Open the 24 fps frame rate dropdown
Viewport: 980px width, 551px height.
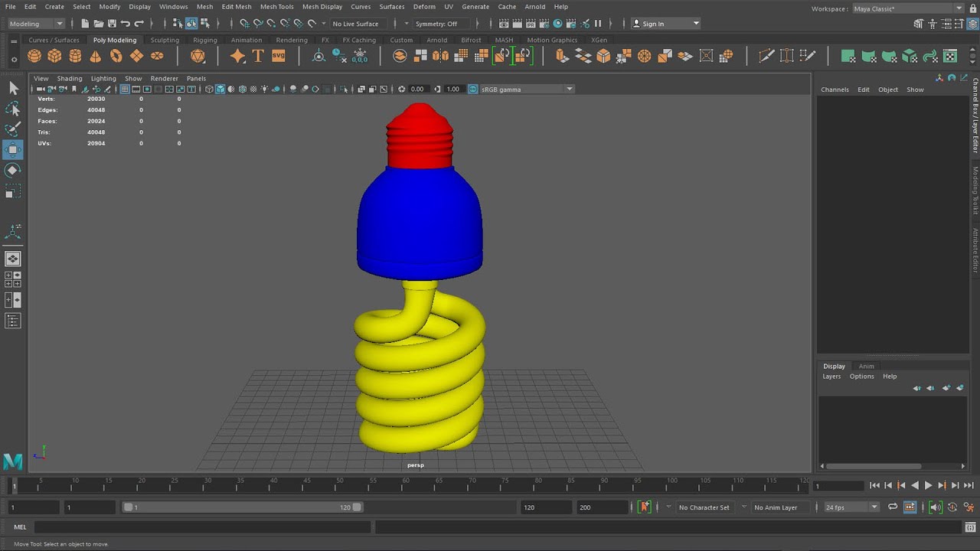pyautogui.click(x=851, y=507)
